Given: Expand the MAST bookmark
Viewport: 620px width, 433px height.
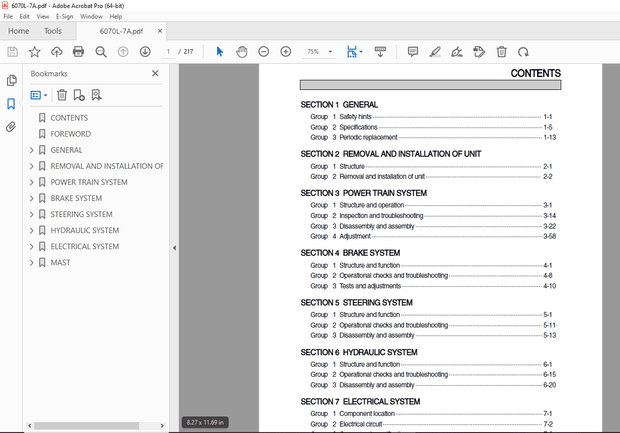Looking at the screenshot, I should tap(32, 263).
